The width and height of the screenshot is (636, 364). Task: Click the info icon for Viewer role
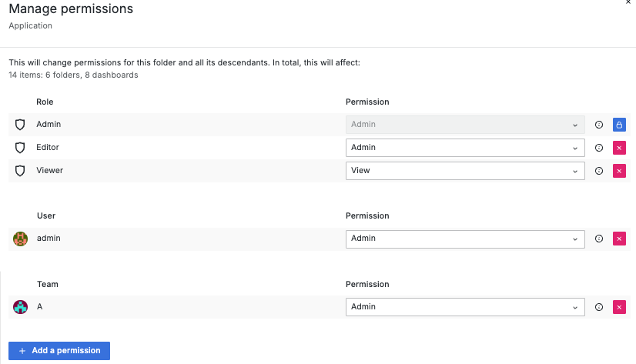pos(599,171)
